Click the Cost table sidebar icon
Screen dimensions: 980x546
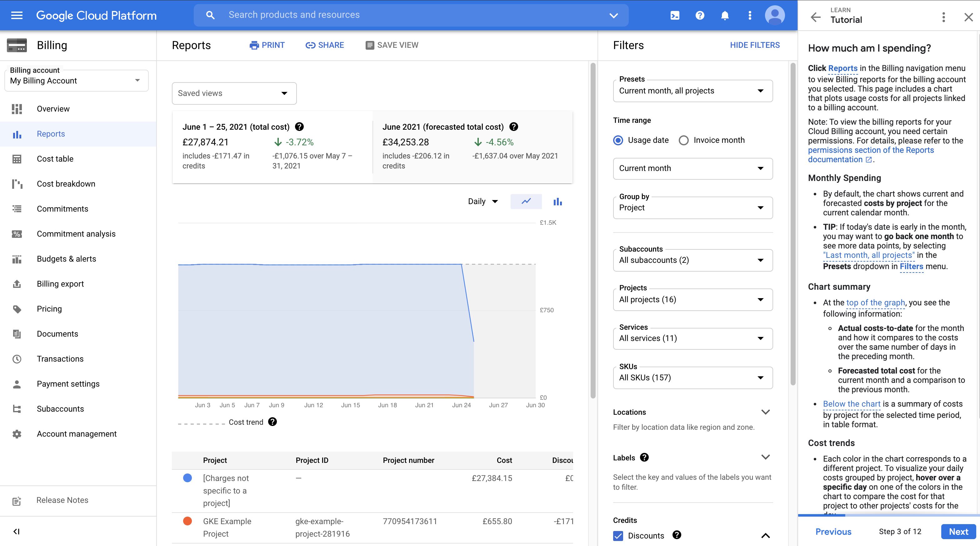[x=17, y=159]
